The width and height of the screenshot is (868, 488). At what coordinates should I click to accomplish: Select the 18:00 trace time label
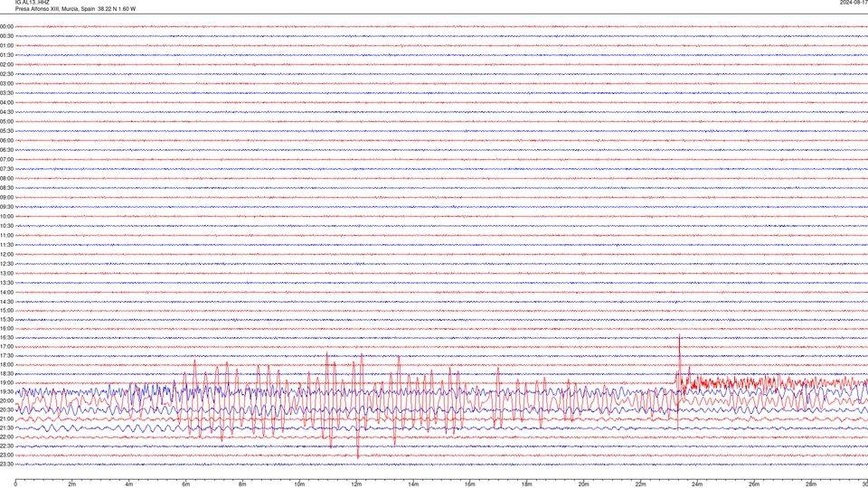[x=6, y=364]
